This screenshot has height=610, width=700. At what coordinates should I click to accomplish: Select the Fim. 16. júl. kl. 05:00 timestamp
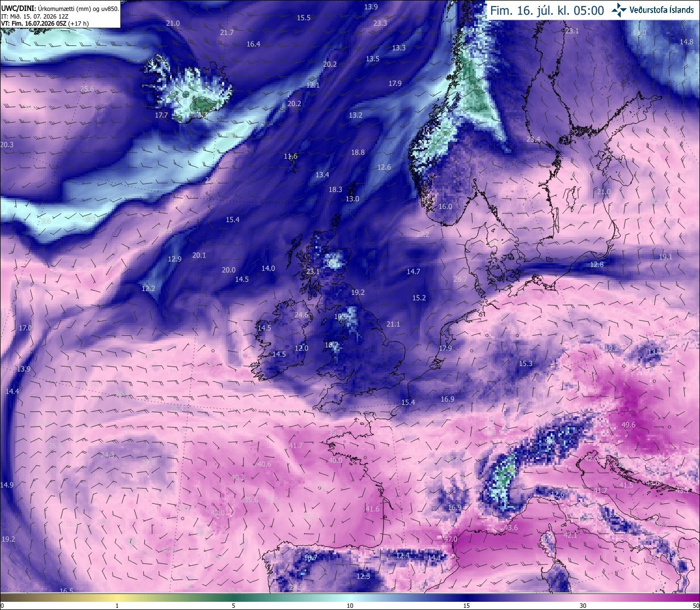[547, 10]
